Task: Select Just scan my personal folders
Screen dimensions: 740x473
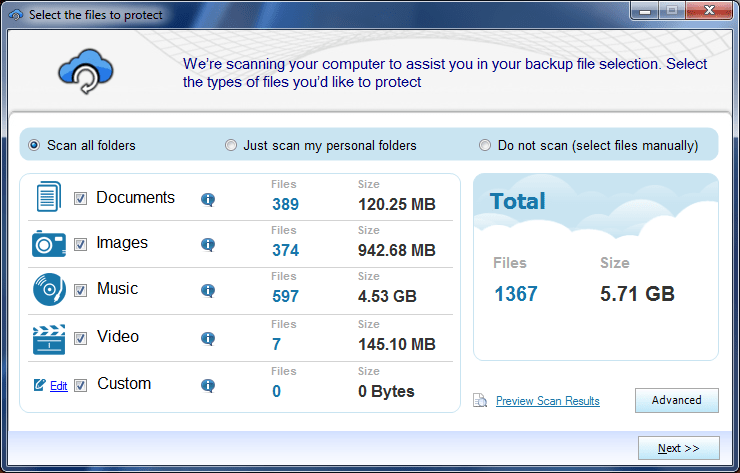Action: 232,145
